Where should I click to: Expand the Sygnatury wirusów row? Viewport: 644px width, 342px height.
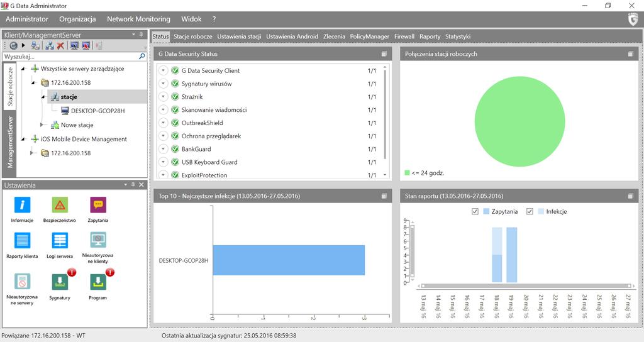(163, 84)
